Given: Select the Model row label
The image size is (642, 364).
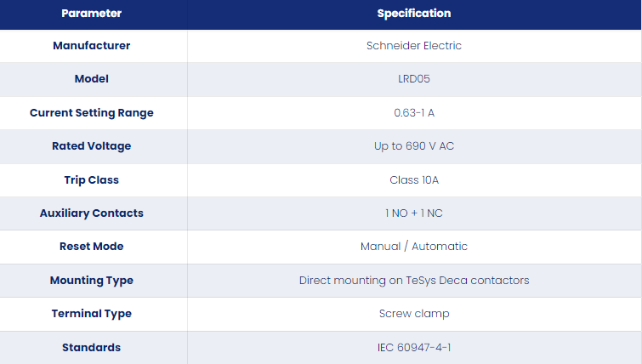Looking at the screenshot, I should pos(91,78).
